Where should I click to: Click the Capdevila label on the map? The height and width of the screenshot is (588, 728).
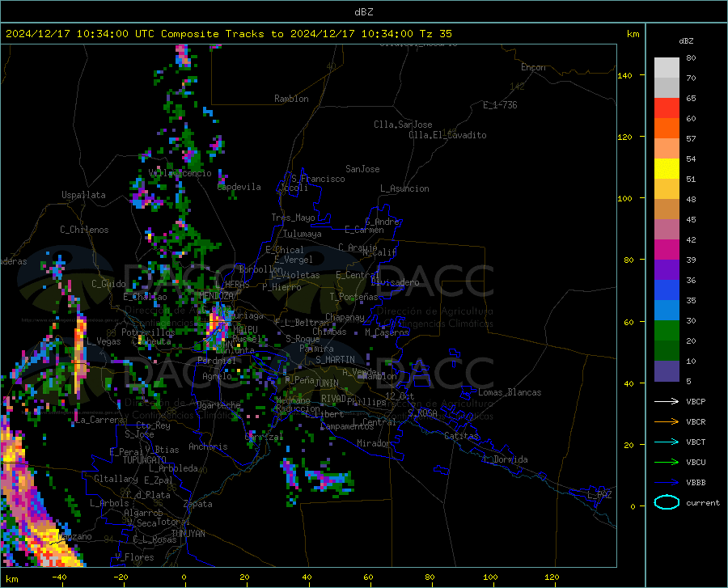tap(239, 187)
